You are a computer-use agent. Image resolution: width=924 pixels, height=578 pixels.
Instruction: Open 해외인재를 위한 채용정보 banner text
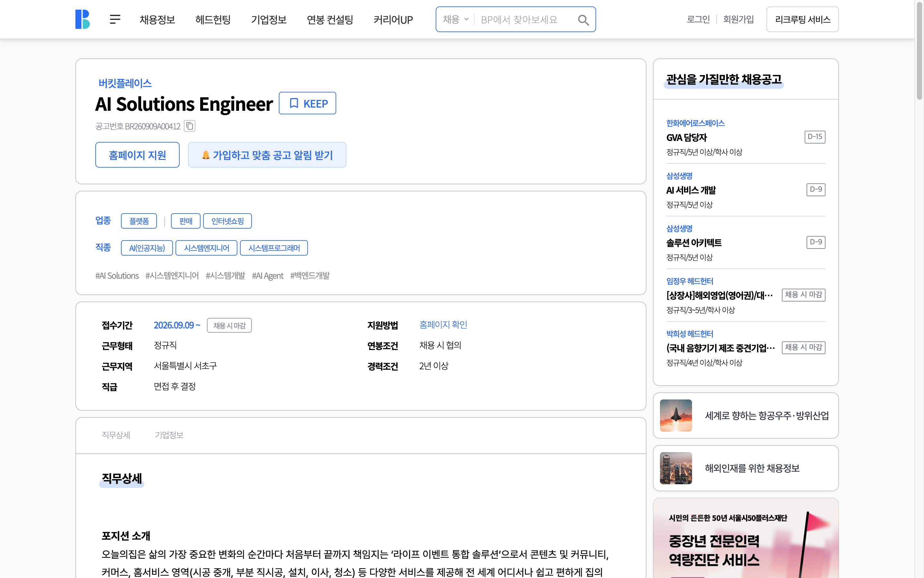click(x=752, y=468)
